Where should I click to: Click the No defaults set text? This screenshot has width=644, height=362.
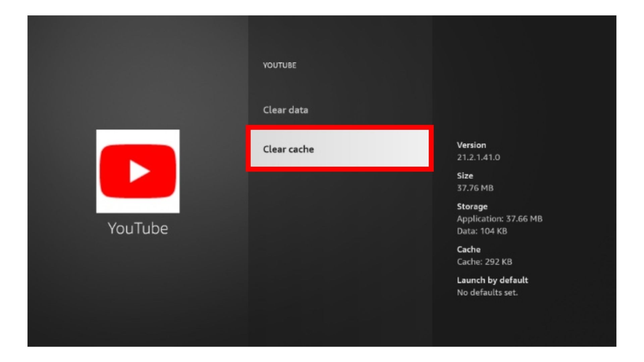point(487,293)
